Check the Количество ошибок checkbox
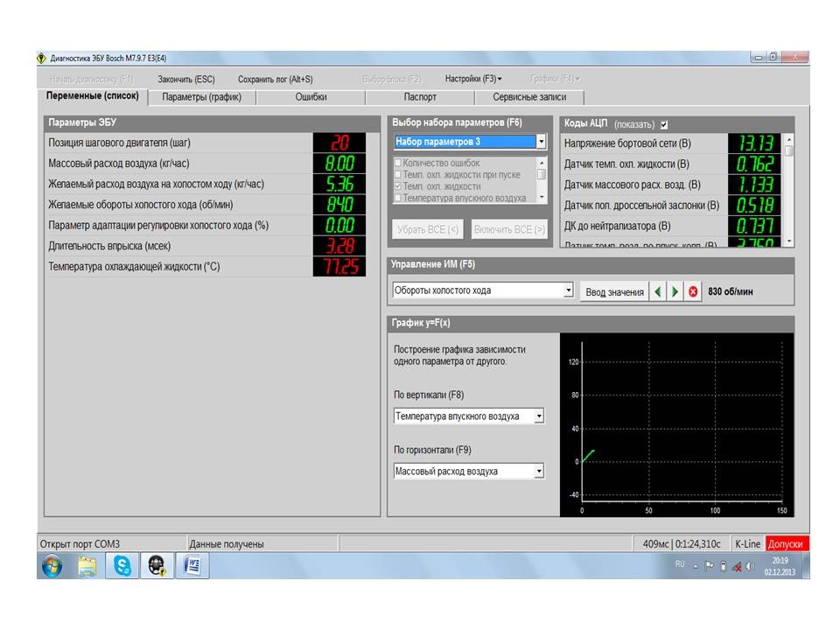This screenshot has height=630, width=840. (397, 163)
